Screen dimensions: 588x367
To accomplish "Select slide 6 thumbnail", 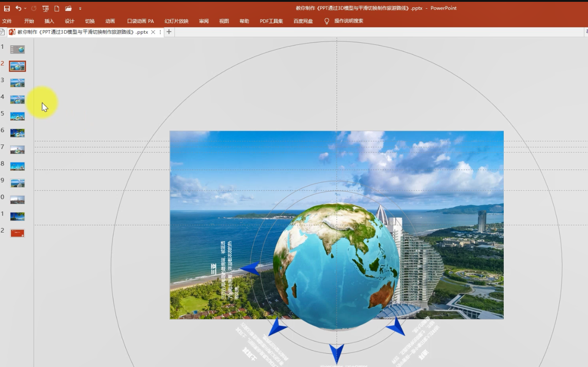I will 17,133.
